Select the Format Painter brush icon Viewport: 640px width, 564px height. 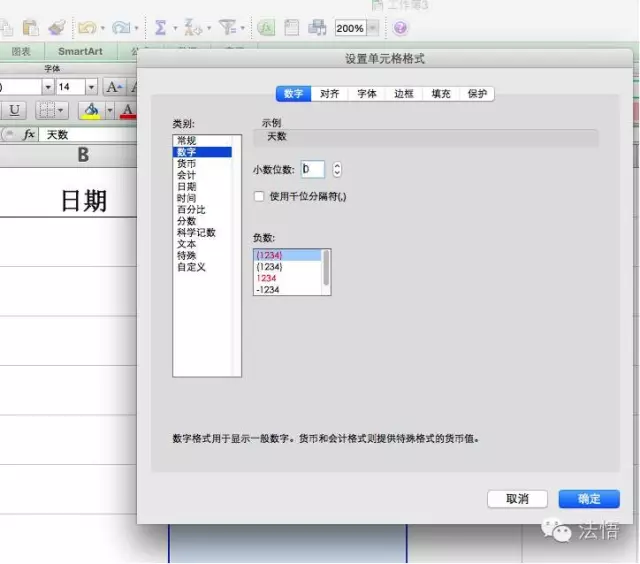(x=57, y=28)
